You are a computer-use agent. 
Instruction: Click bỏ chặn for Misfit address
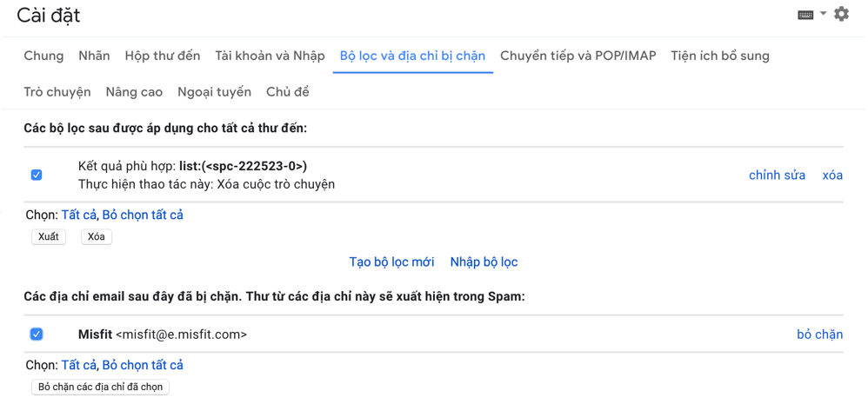819,334
